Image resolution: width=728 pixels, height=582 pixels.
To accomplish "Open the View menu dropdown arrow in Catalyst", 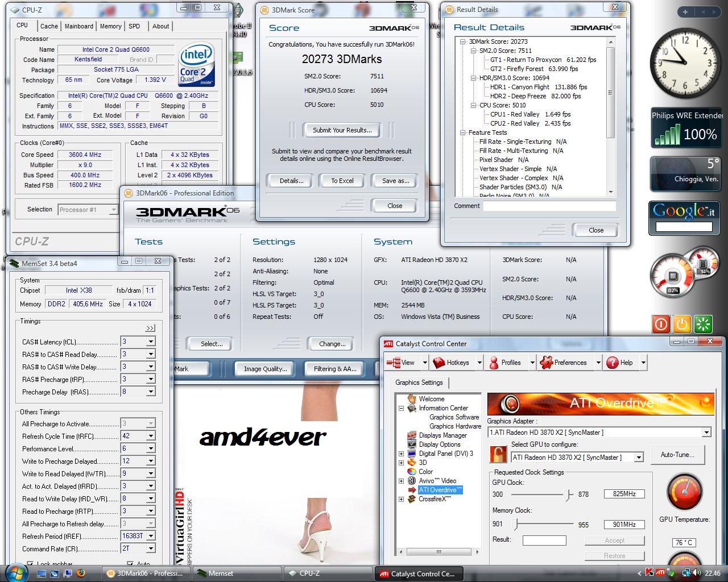I will tap(424, 363).
